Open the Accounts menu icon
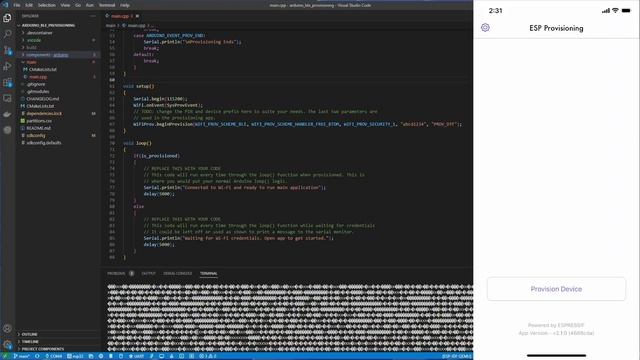Viewport: 640px width, 360px height. pos(7,328)
